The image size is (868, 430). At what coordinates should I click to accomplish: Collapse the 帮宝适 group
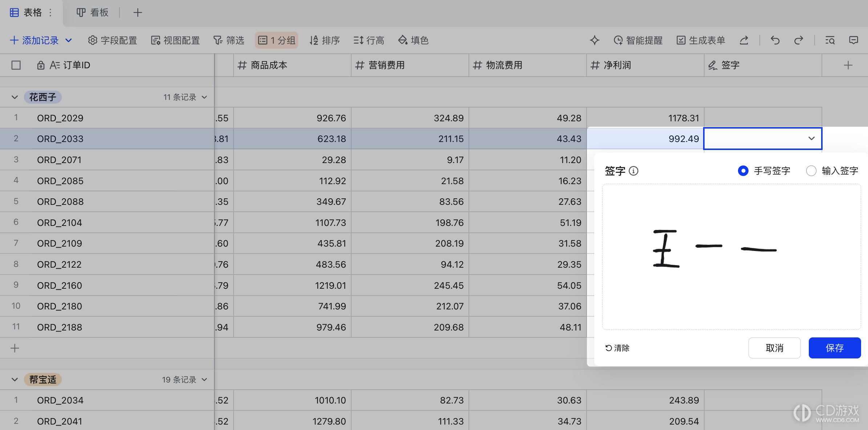pos(15,380)
